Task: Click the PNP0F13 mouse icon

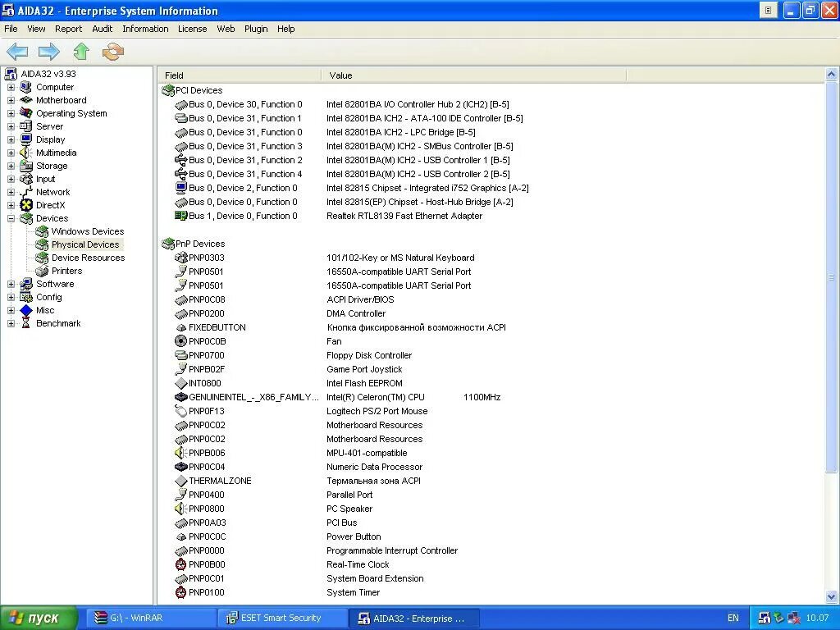Action: click(x=181, y=411)
